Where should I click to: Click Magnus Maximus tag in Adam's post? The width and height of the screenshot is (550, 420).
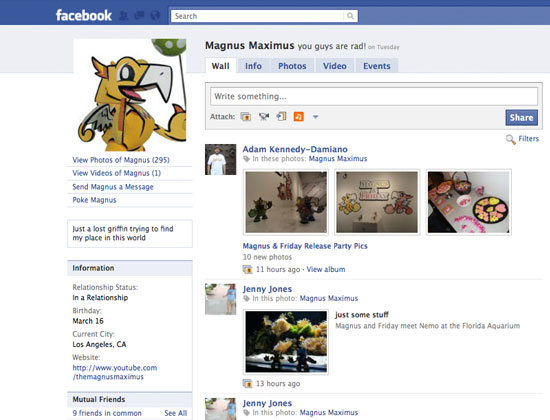(338, 159)
